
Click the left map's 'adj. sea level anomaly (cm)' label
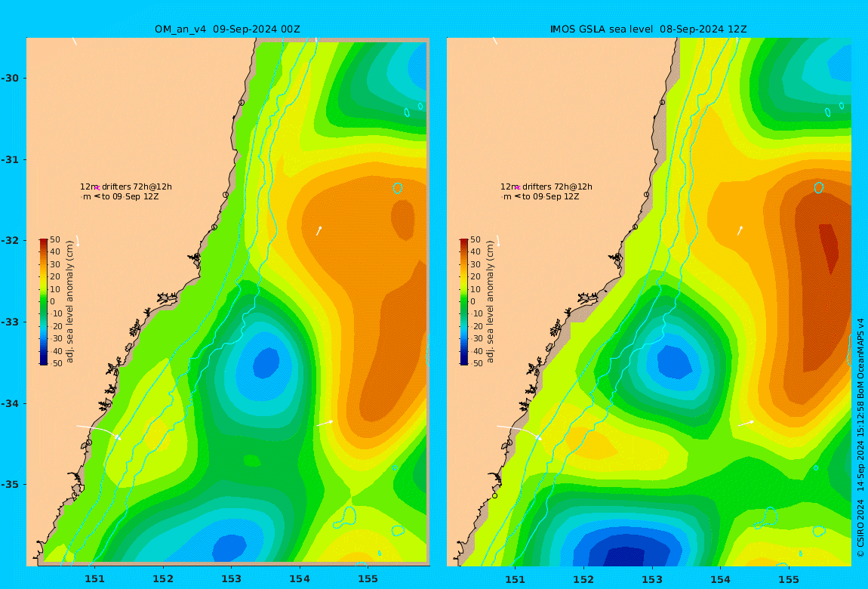[69, 302]
